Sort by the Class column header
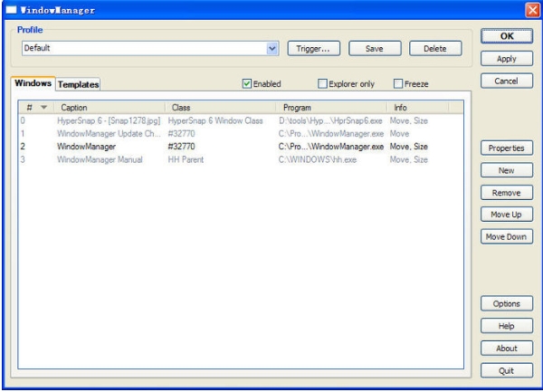The image size is (543, 392). pyautogui.click(x=221, y=108)
